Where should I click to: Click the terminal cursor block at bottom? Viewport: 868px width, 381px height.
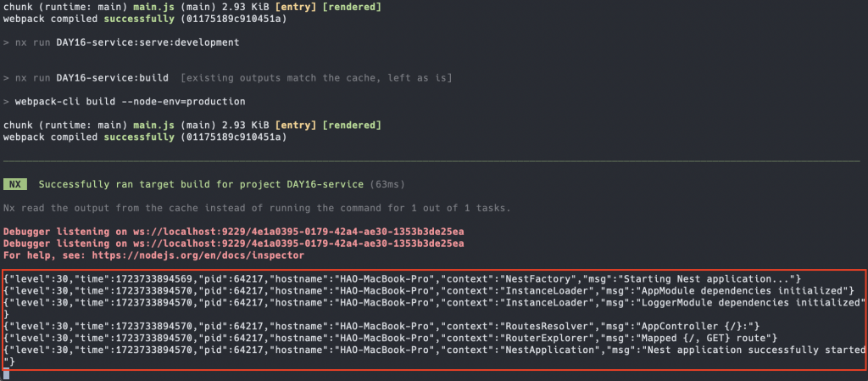(x=6, y=375)
